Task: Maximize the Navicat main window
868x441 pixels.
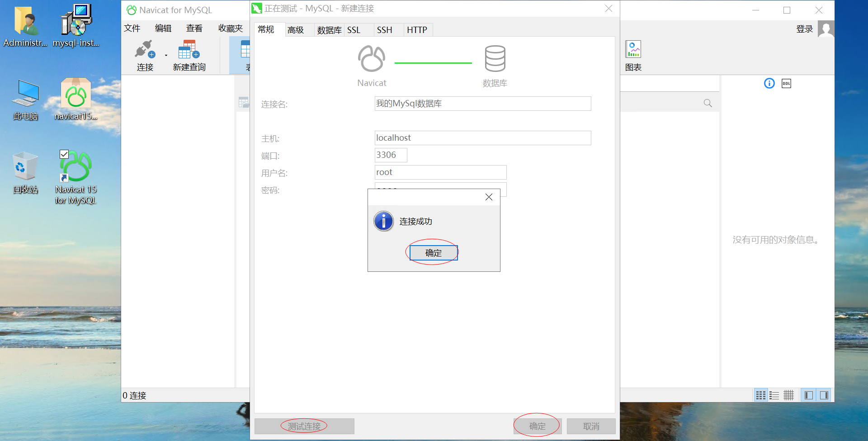Action: click(x=787, y=10)
